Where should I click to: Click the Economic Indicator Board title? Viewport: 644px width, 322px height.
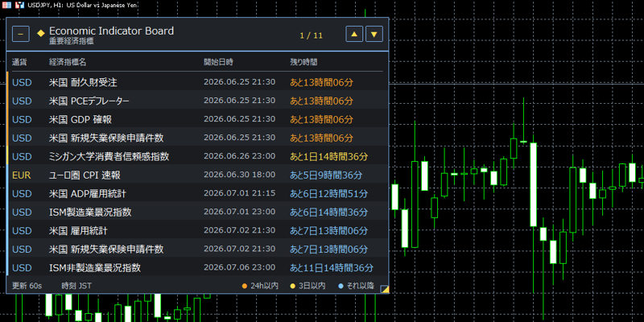111,31
